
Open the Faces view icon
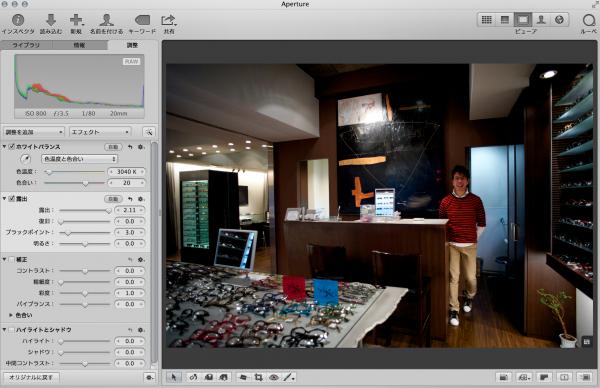(541, 20)
